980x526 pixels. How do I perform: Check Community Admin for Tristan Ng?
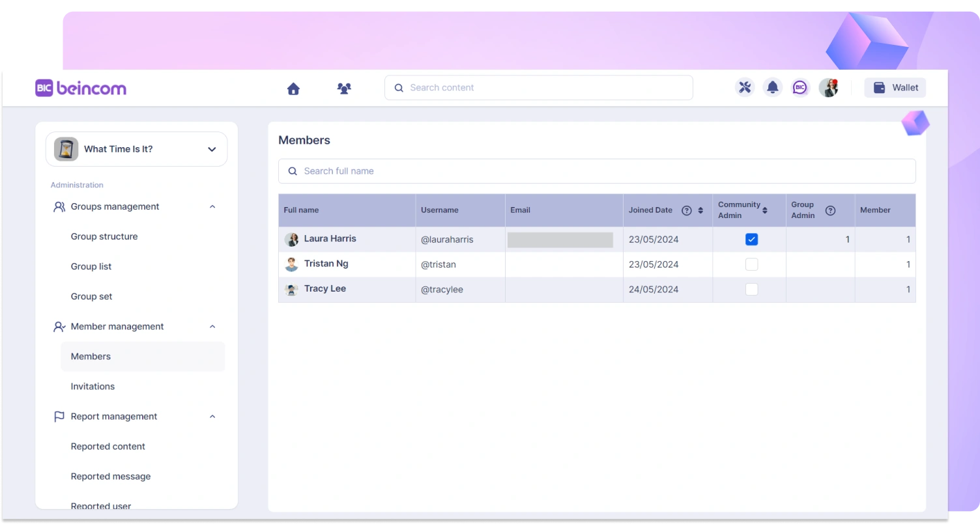[x=751, y=264]
